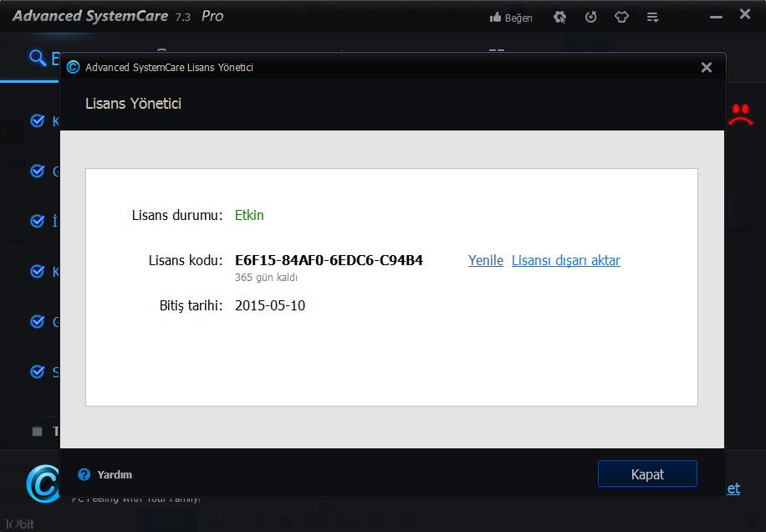Click the Lisansı dışarı aktar link
Viewport: 766px width, 532px height.
565,260
